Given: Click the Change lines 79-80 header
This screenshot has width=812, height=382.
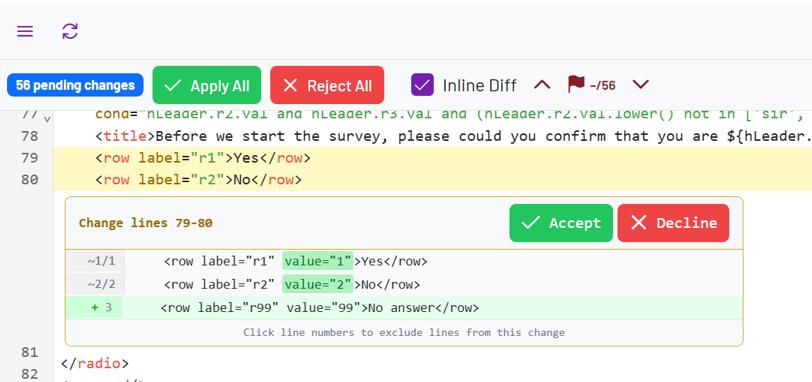Looking at the screenshot, I should tap(146, 223).
